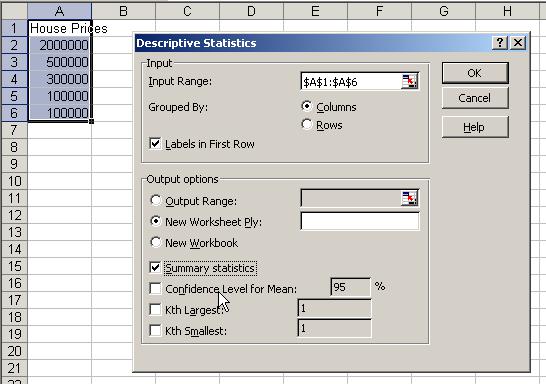Check the Kth Smallest option

[155, 330]
